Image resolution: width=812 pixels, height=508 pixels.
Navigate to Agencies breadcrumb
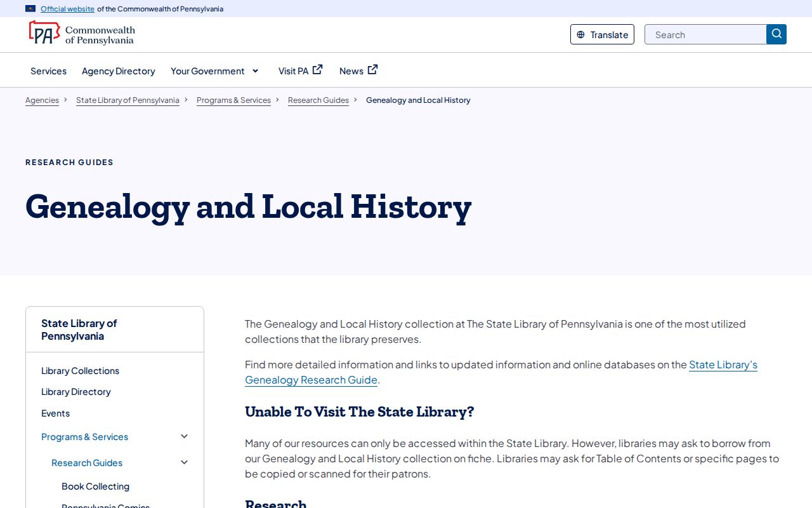42,100
